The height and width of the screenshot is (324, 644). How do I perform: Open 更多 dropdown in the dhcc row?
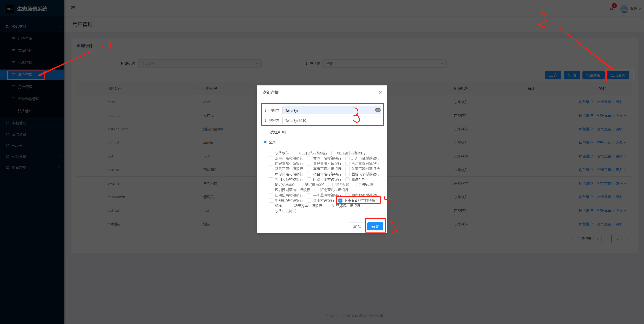pyautogui.click(x=621, y=102)
